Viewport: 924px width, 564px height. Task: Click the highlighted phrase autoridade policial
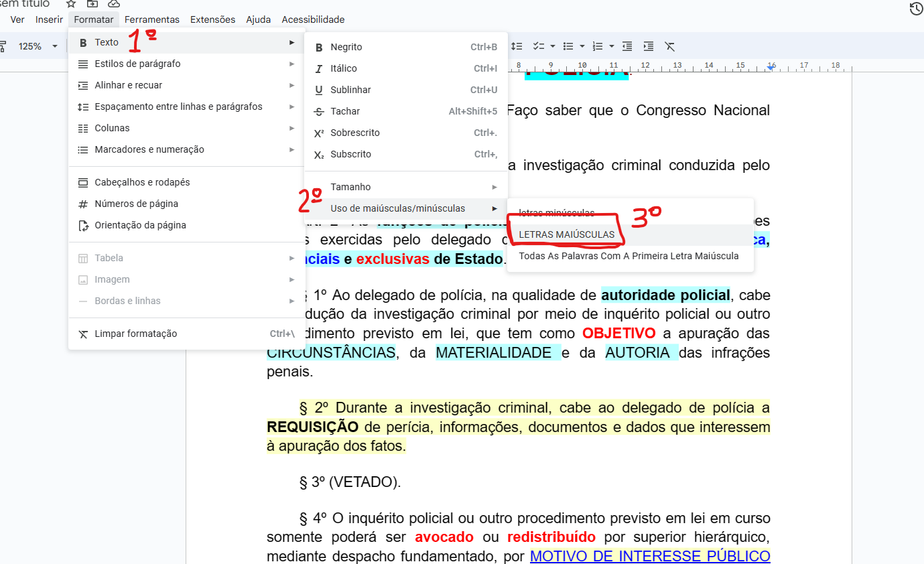(x=665, y=295)
